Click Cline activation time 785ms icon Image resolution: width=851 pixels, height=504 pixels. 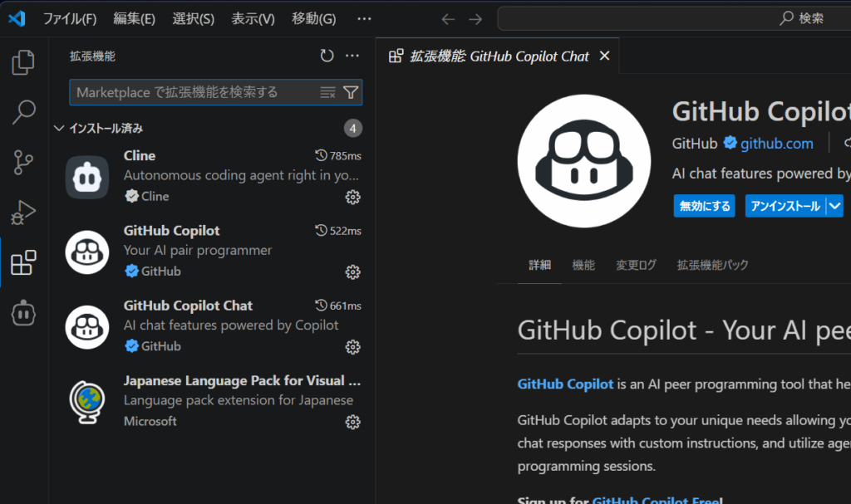coord(321,156)
